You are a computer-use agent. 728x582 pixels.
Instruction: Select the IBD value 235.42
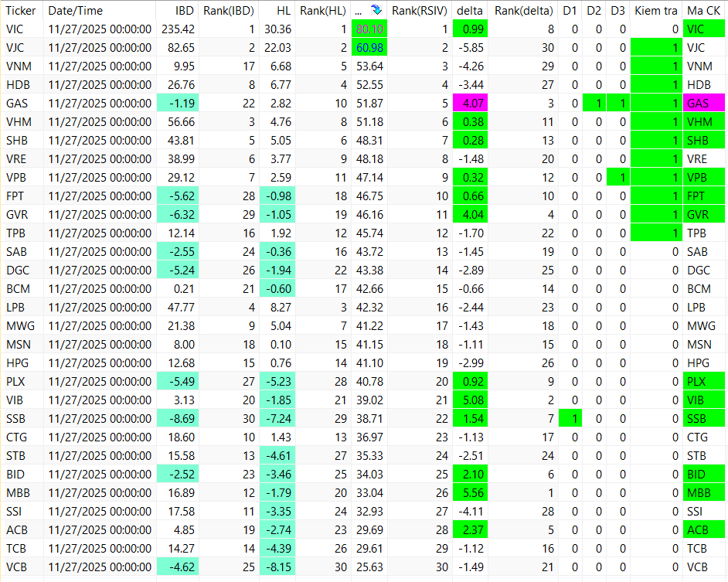click(x=178, y=29)
